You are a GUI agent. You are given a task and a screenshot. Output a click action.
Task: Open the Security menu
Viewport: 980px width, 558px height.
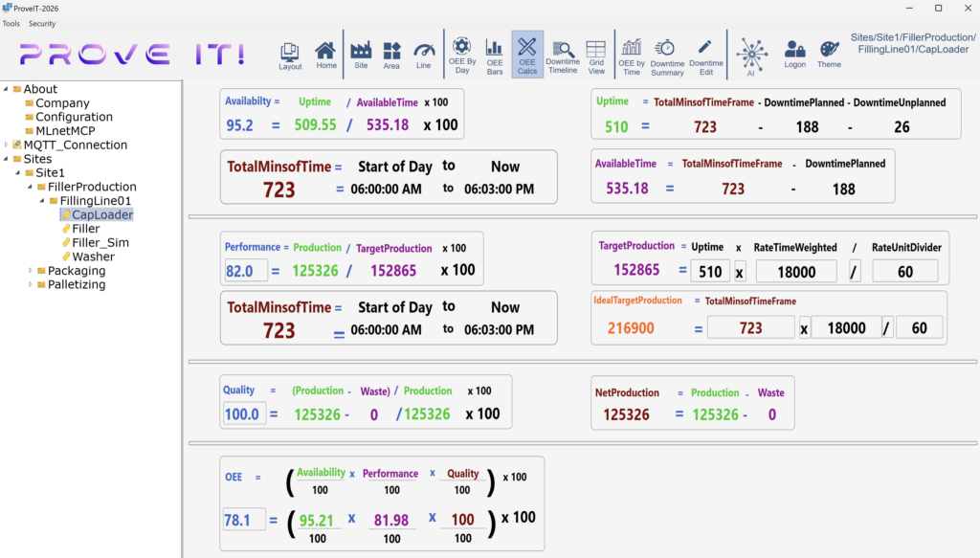click(42, 23)
